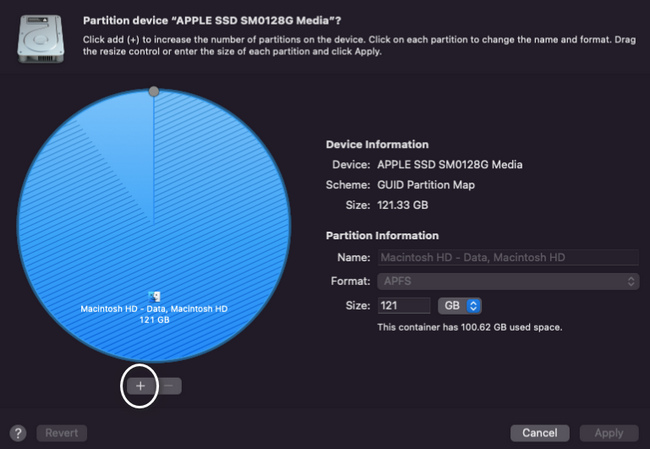Click the pie label "Macintosh HD - Data, Macintosh HD"
The height and width of the screenshot is (449, 650).
tap(154, 309)
